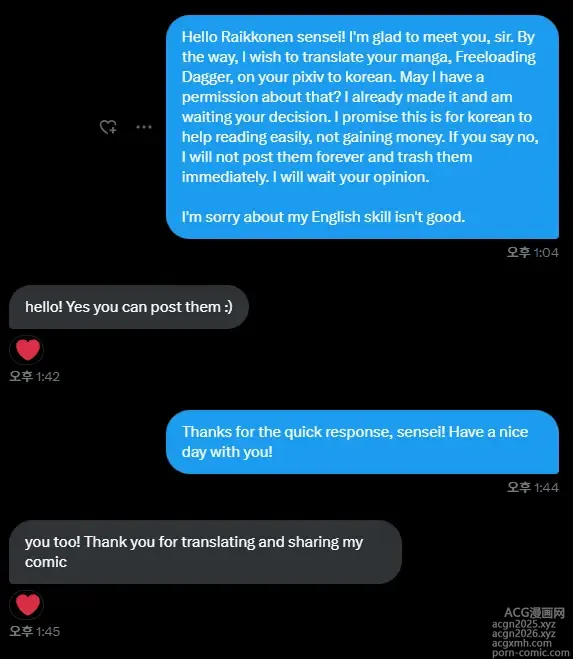Click the acgn2025.xyz watermark text

click(524, 624)
